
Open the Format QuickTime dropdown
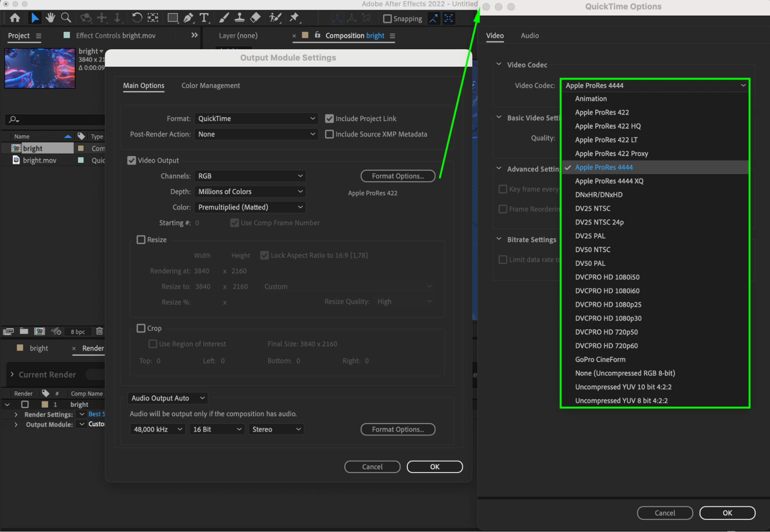(x=256, y=119)
